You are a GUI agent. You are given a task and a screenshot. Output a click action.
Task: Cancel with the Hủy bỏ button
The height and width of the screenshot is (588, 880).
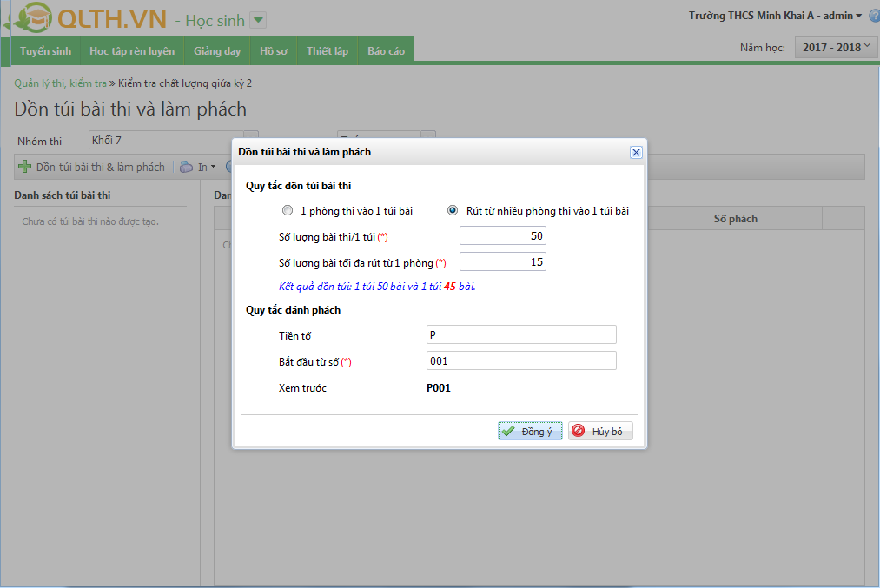[x=600, y=431]
